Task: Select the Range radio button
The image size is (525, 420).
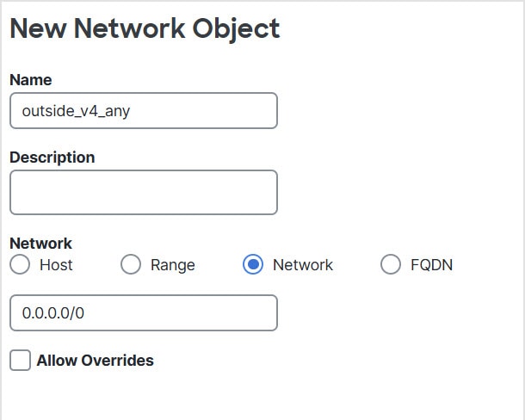Action: 131,264
